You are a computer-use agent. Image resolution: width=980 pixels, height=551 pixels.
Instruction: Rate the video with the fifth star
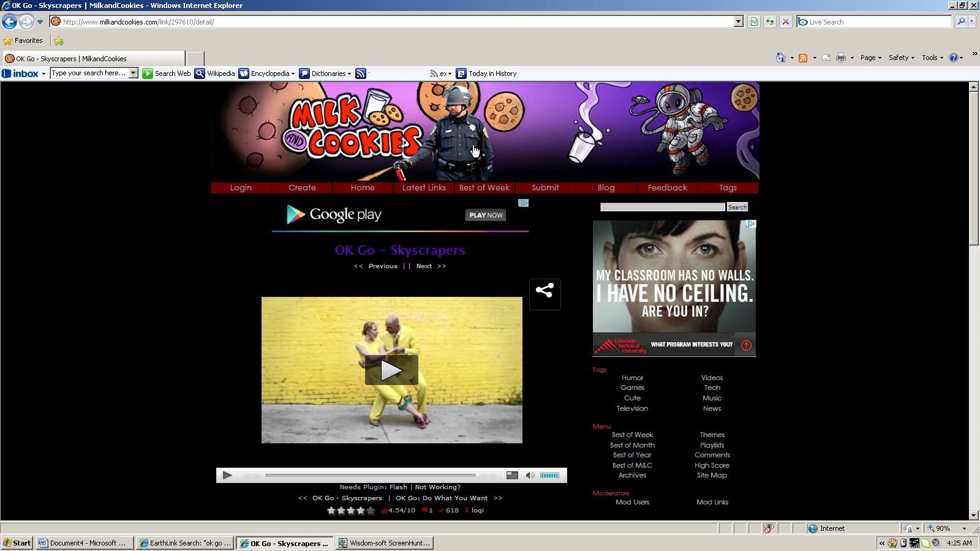[371, 511]
